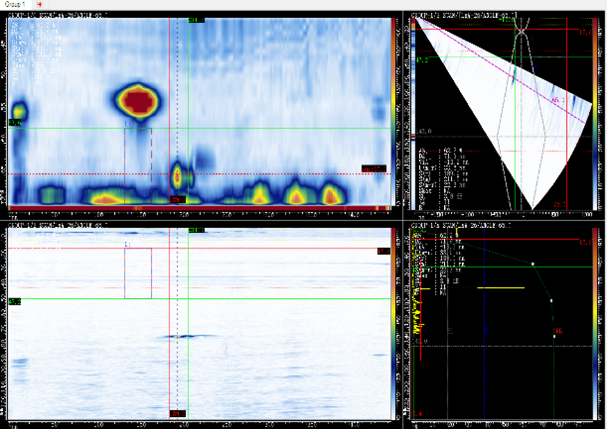This screenshot has height=429, width=607.
Task: Click the color palette bar beside the sector scan
Action: (x=595, y=113)
